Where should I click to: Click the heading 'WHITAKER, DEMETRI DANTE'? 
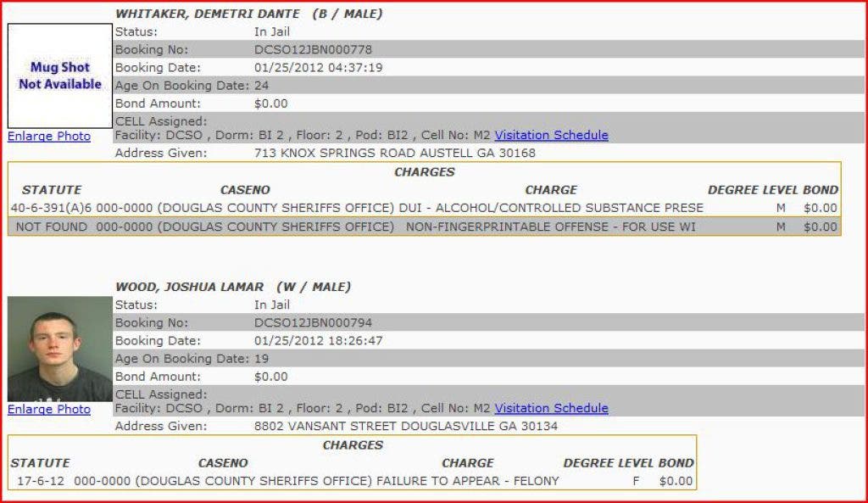[x=208, y=14]
